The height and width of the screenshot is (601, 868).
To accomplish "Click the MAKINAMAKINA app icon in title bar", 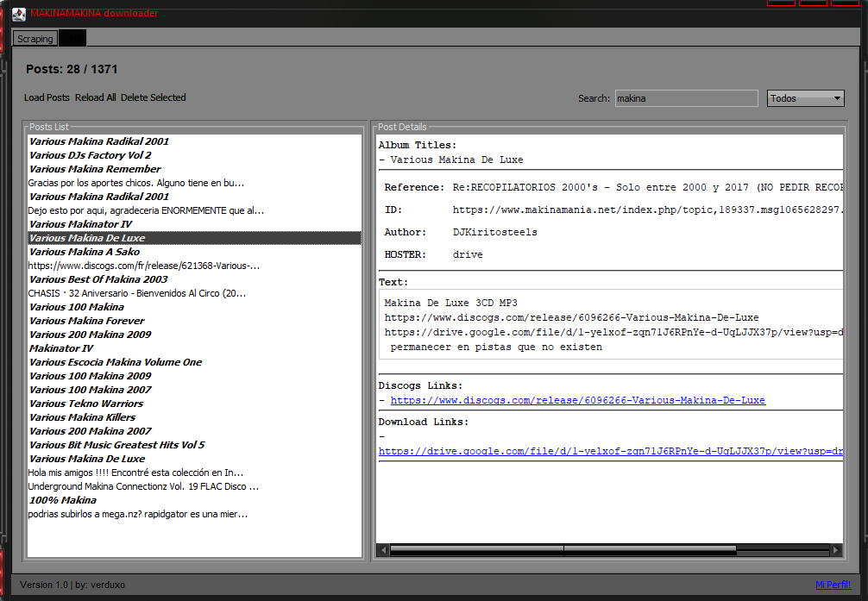I will point(18,14).
